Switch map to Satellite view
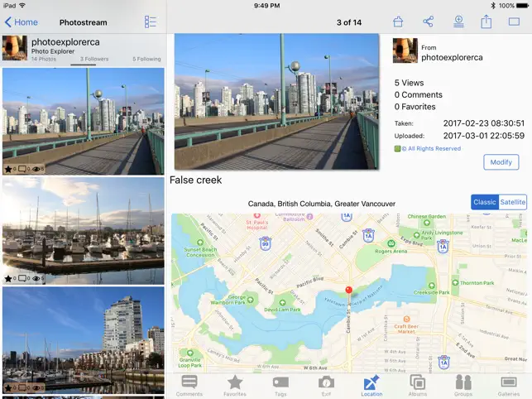This screenshot has height=399, width=532. pos(513,202)
